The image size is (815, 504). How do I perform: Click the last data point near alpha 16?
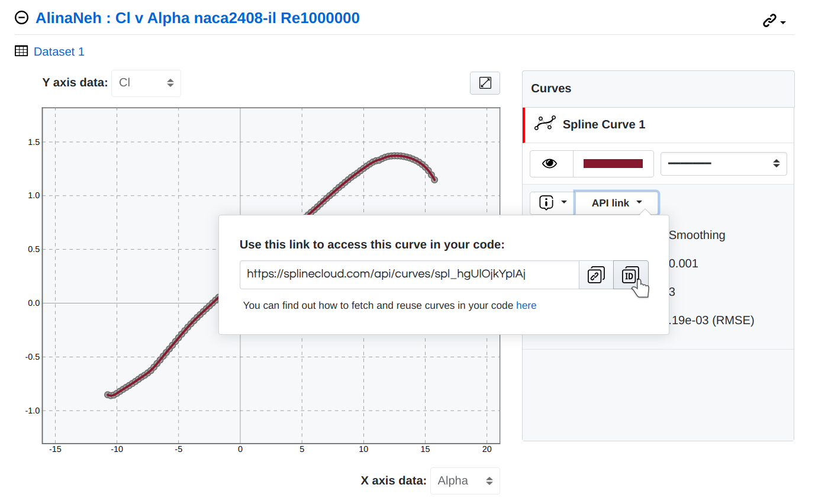coord(434,179)
